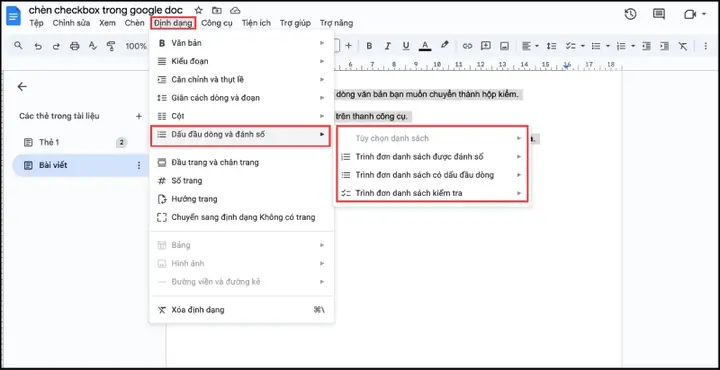The image size is (720, 370).
Task: Expand the Cột submenu
Action: 242,116
